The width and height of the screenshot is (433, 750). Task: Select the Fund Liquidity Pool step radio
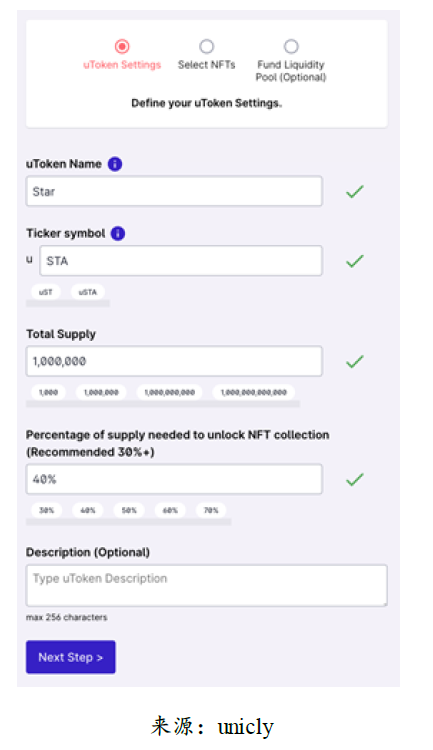coord(291,46)
